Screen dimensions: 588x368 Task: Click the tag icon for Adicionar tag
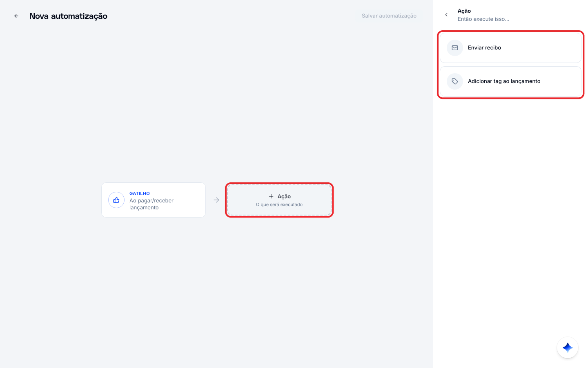(455, 81)
